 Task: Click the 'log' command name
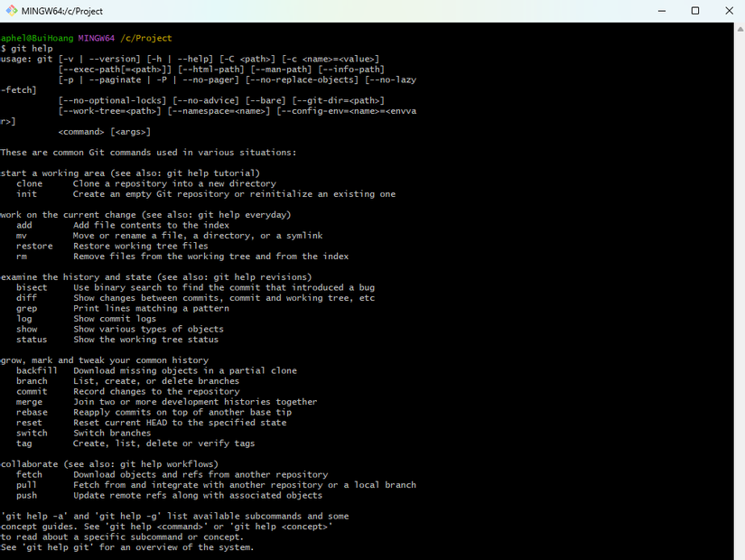coord(24,319)
